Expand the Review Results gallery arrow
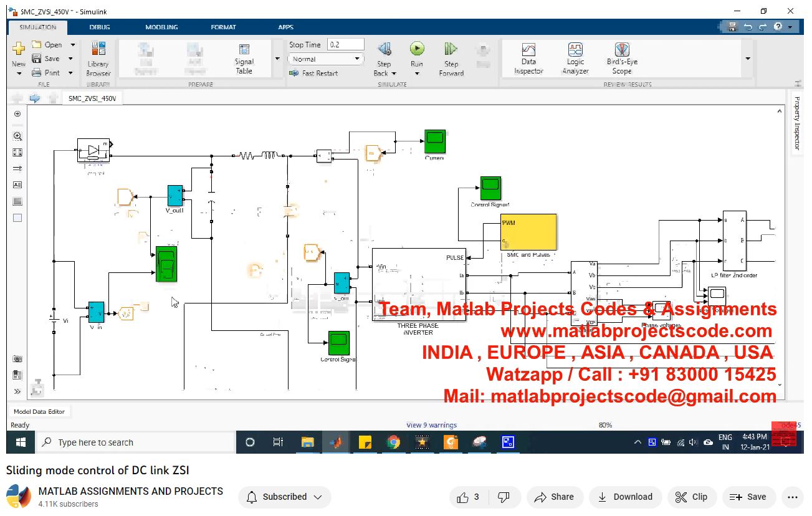 coord(748,59)
